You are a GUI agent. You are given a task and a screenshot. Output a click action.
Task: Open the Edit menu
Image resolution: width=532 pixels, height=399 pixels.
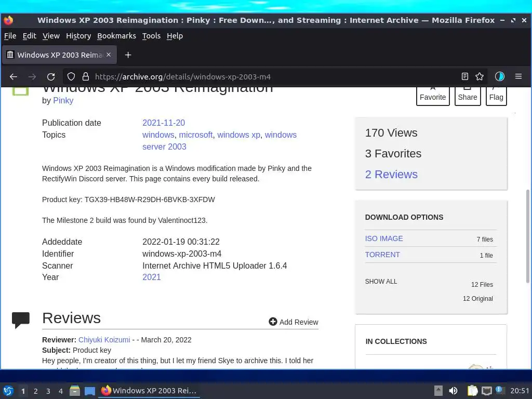click(x=29, y=36)
